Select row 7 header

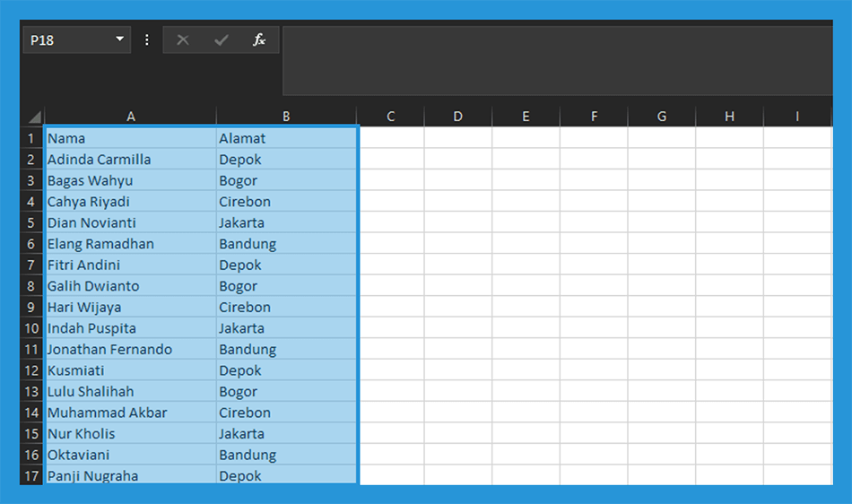(31, 265)
